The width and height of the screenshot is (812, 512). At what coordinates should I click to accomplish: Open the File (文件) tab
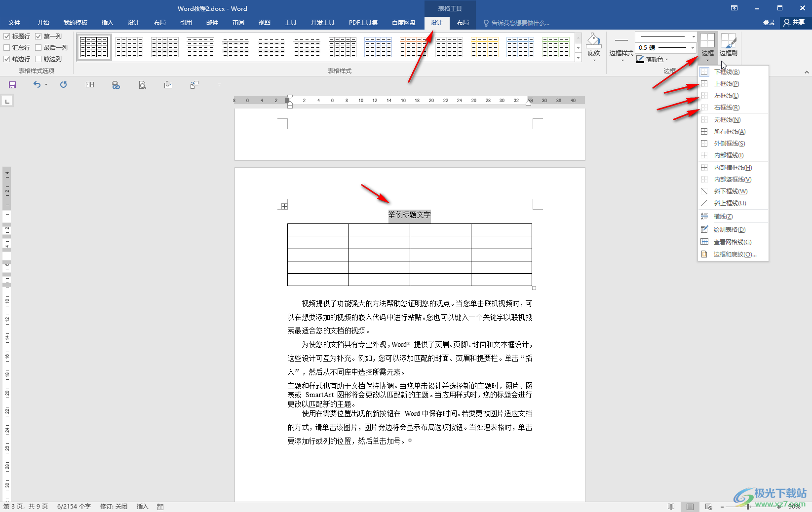[x=14, y=23]
